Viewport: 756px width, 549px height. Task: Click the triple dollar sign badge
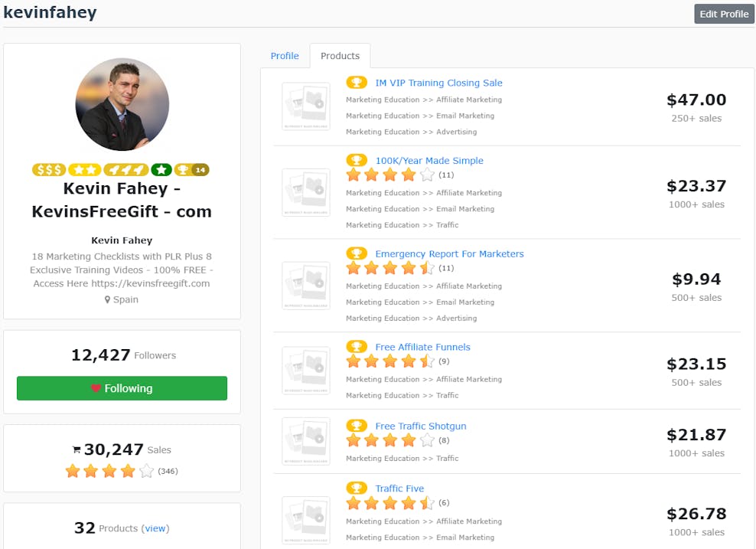click(49, 170)
